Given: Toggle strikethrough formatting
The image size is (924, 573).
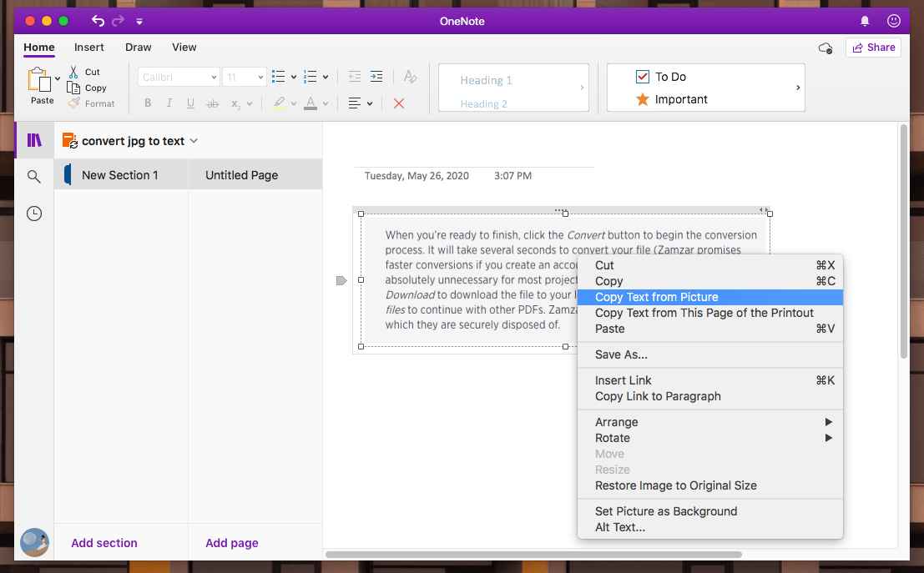Looking at the screenshot, I should (213, 103).
